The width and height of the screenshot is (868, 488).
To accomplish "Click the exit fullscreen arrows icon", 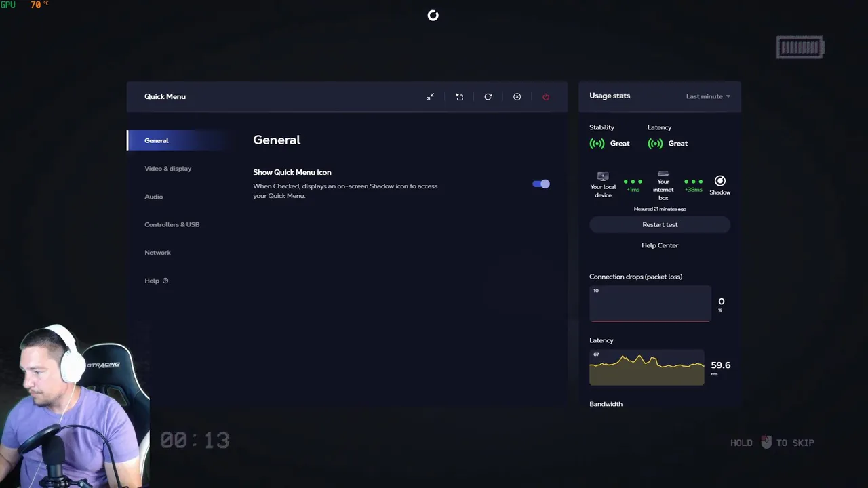I will [430, 97].
